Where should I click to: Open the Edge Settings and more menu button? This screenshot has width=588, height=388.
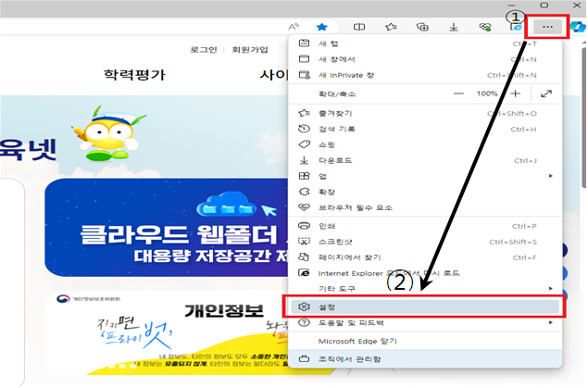[547, 27]
